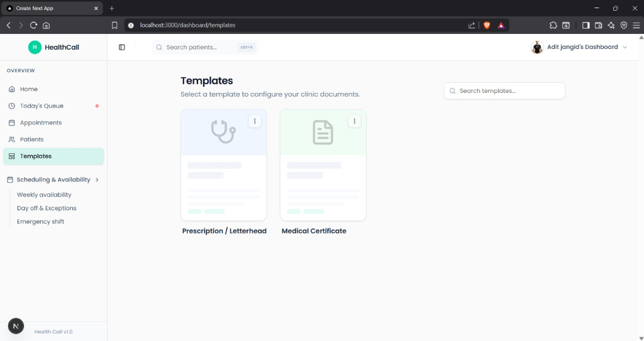Click the browser back arrow

point(9,25)
